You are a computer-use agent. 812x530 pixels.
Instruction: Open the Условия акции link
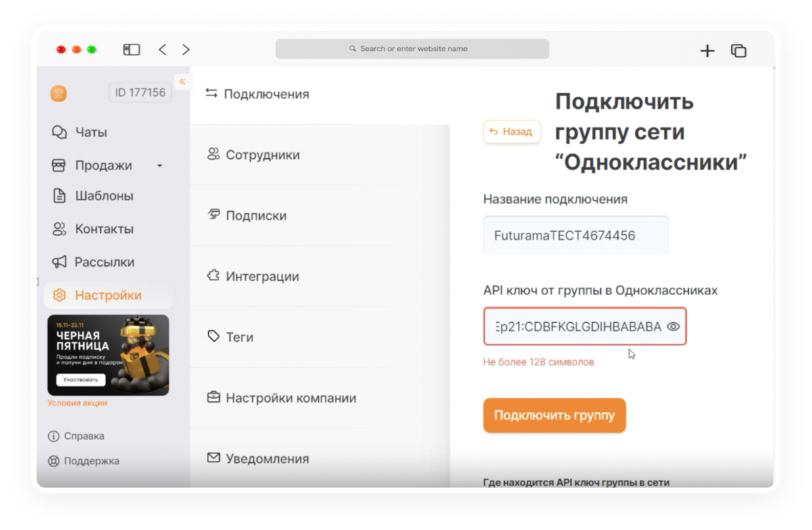pos(77,403)
